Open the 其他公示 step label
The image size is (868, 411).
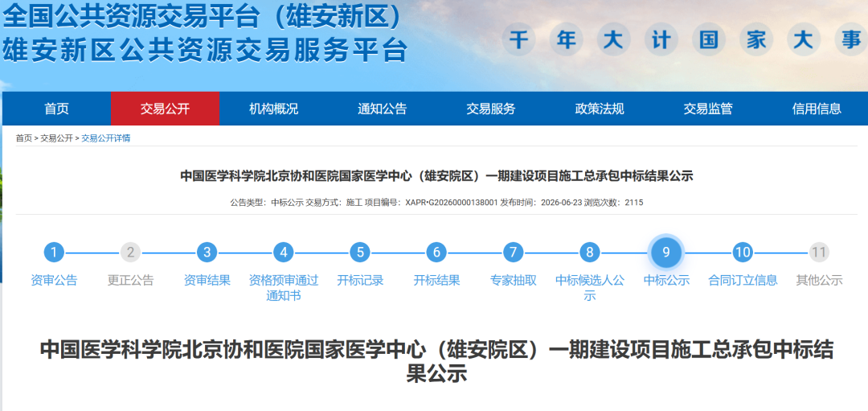[819, 280]
